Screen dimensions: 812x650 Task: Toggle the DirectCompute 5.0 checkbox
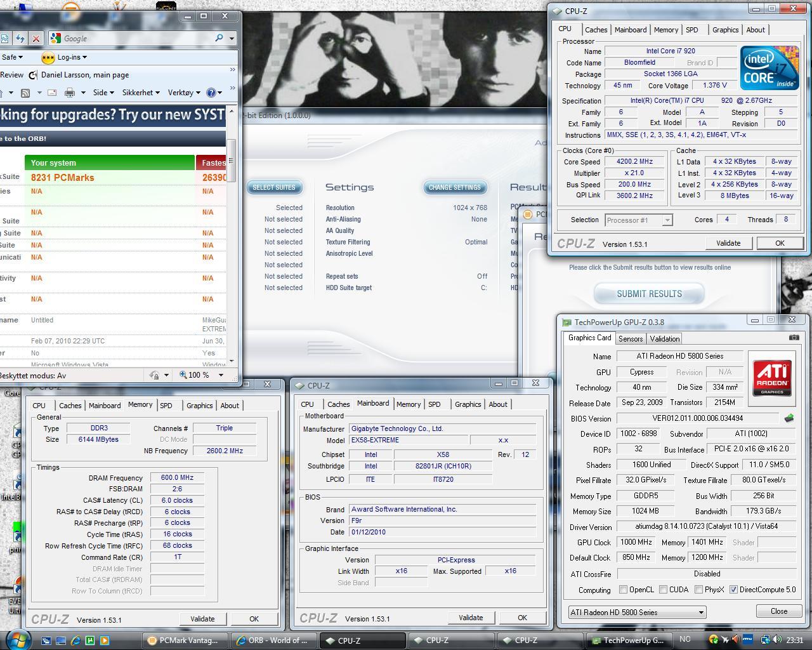(x=733, y=590)
